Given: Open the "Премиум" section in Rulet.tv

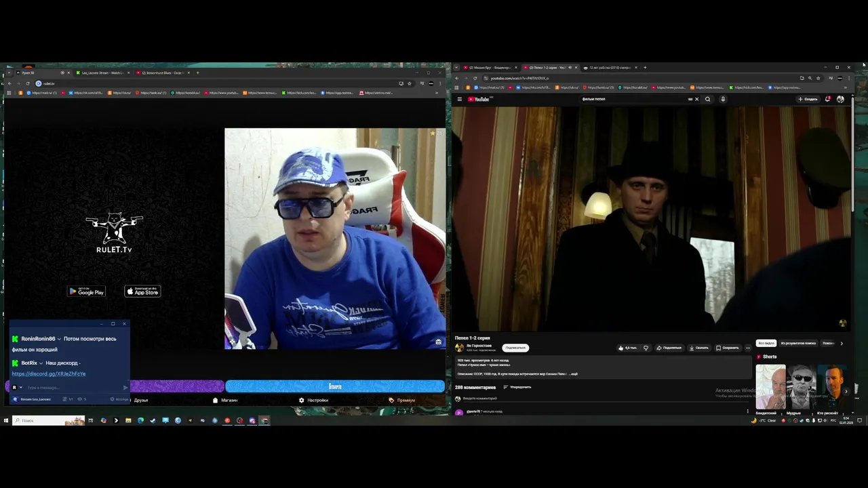Looking at the screenshot, I should [402, 400].
